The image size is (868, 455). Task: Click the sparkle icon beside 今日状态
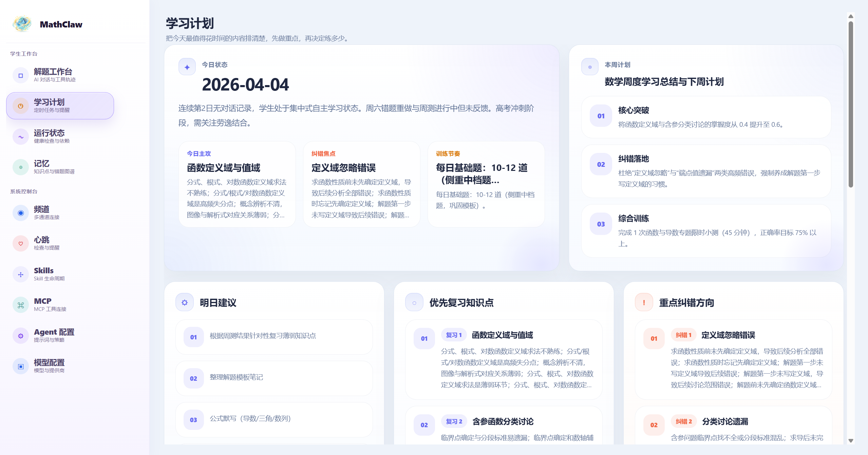point(187,66)
